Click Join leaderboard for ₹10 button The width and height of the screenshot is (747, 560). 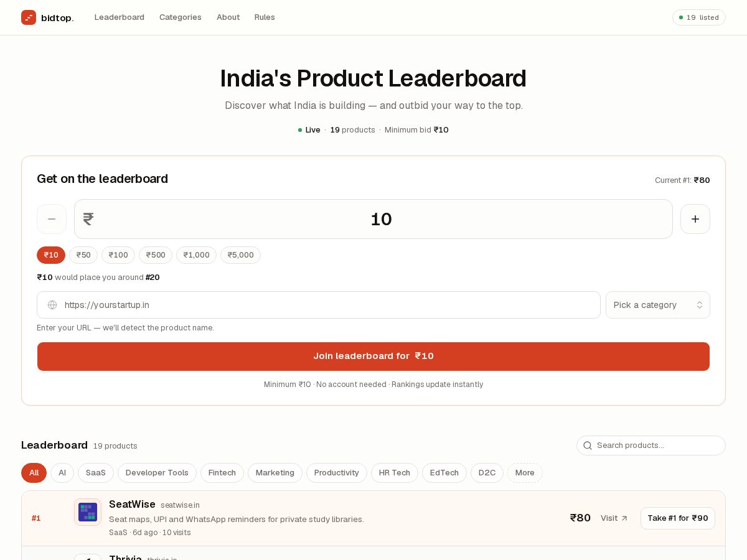tap(374, 357)
